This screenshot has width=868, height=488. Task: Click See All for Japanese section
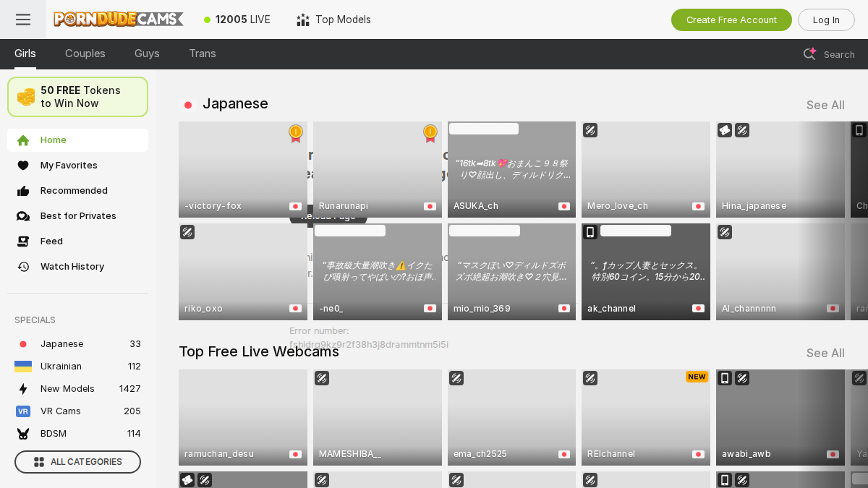point(825,105)
